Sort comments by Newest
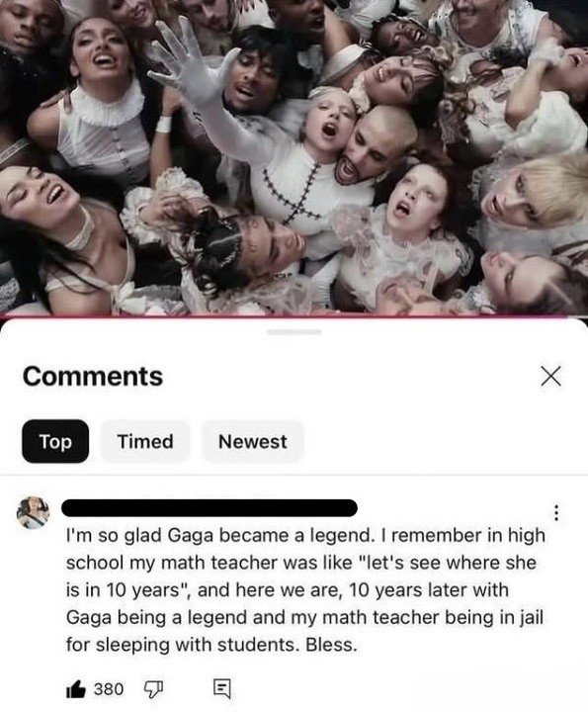588x712 pixels. (x=253, y=441)
